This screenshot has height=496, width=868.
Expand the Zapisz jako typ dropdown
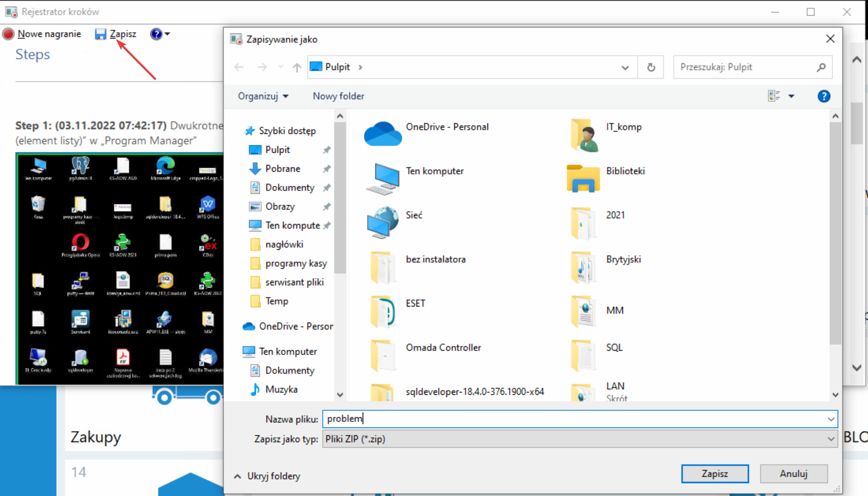click(830, 439)
